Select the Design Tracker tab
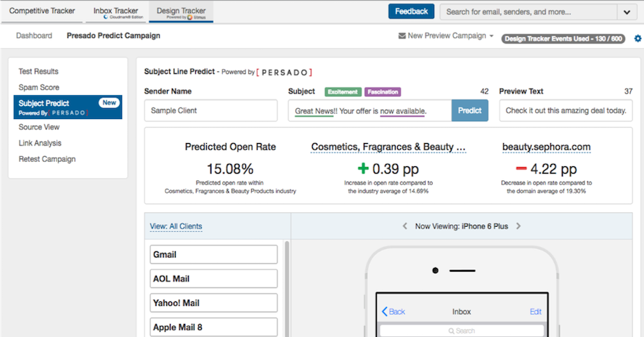Screen dimensions: 644x337 181,12
